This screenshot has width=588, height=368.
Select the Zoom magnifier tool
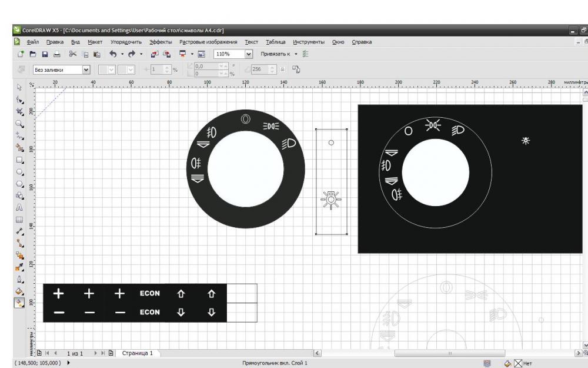pyautogui.click(x=19, y=124)
